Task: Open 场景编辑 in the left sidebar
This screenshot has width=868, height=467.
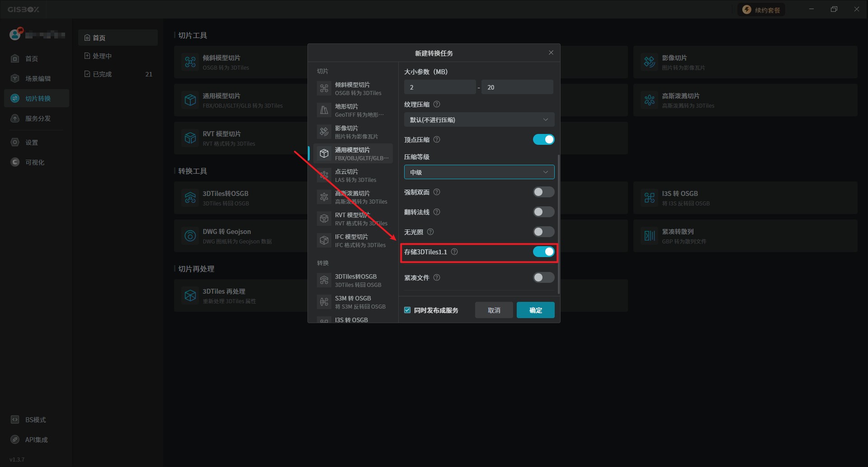Action: point(38,79)
